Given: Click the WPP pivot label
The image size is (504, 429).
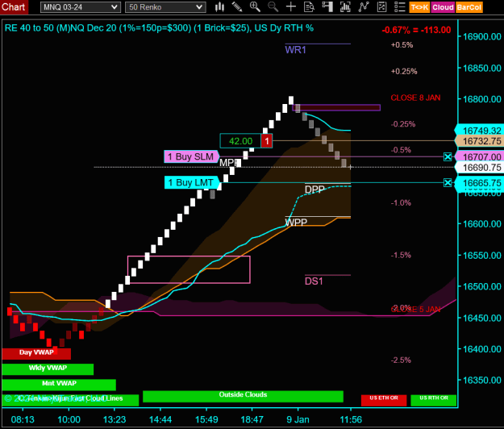Looking at the screenshot, I should click(296, 222).
